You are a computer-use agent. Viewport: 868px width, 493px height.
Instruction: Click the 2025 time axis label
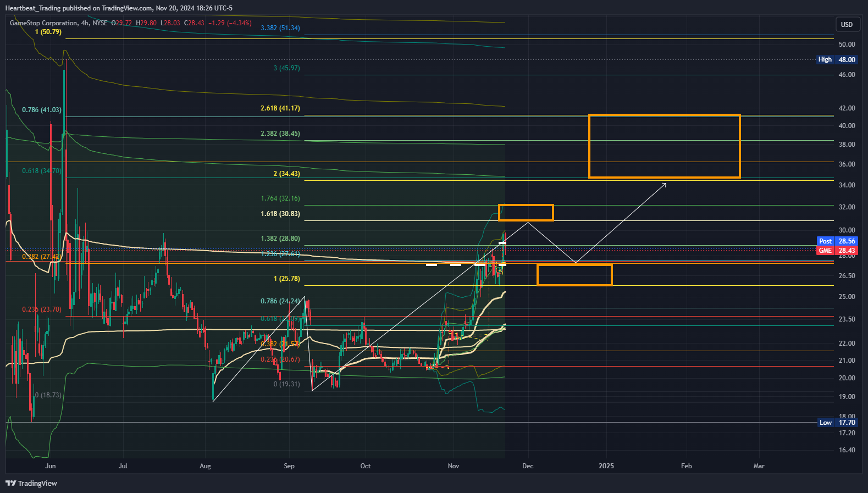tap(606, 466)
